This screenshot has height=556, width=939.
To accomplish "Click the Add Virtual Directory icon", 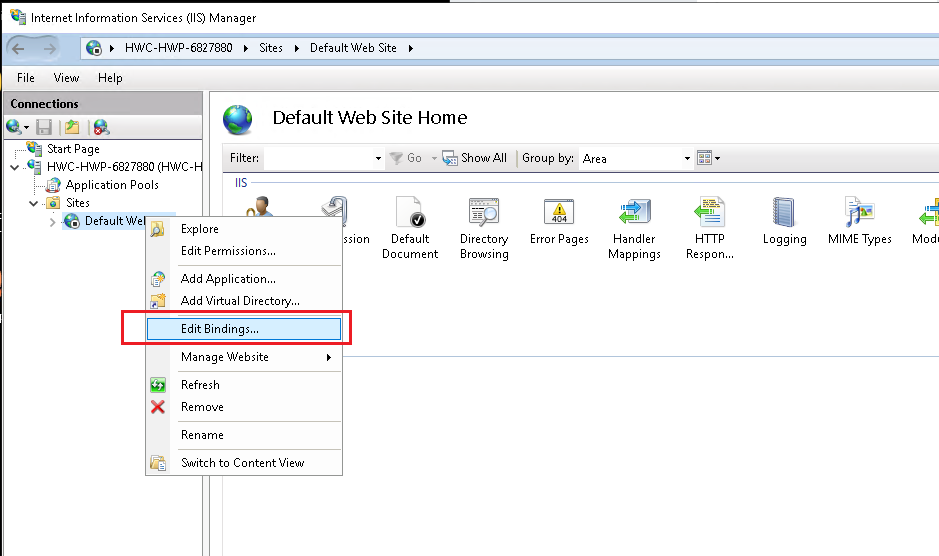I will coord(157,301).
